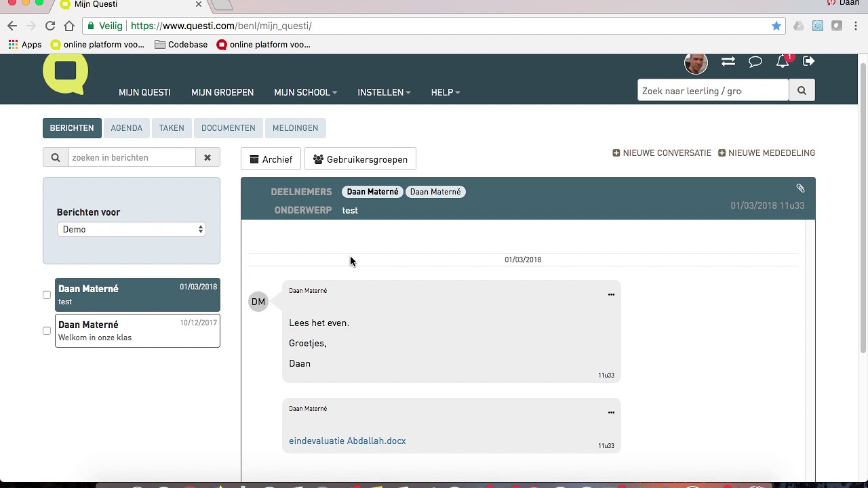Open options menu for 'Lees het even' message

pyautogui.click(x=611, y=295)
